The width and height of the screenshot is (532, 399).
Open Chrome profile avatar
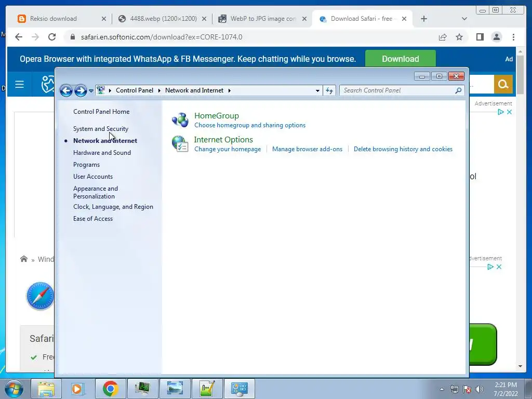[x=496, y=37]
